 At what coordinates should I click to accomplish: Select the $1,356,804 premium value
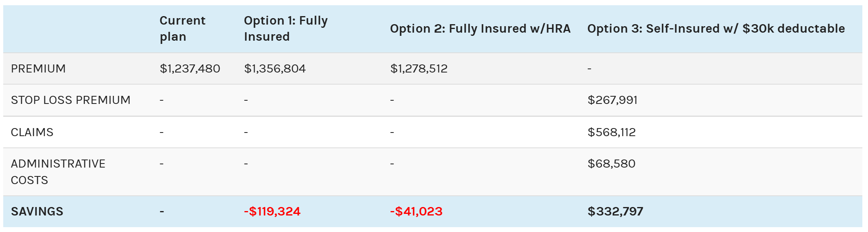275,68
